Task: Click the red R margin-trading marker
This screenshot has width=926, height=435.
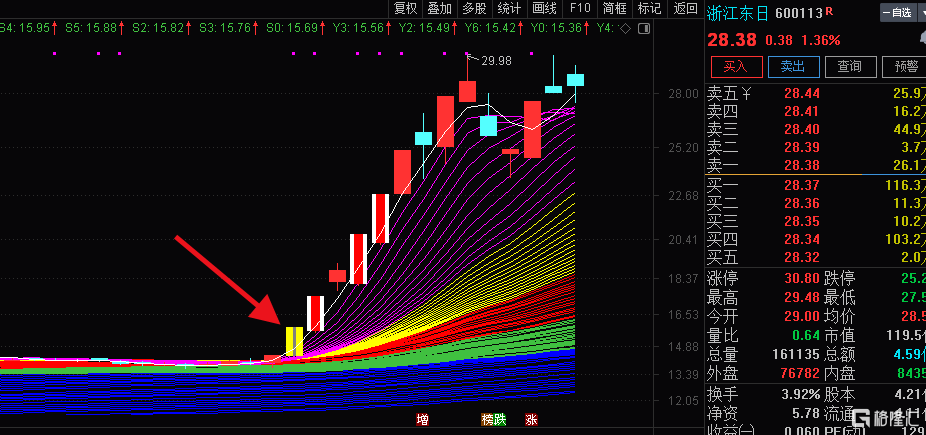Action: click(830, 11)
